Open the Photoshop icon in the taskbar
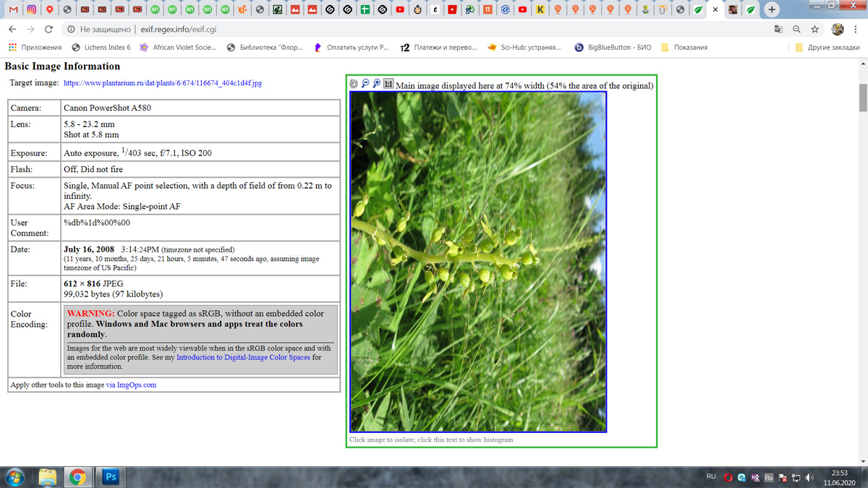The width and height of the screenshot is (868, 488). coord(111,476)
